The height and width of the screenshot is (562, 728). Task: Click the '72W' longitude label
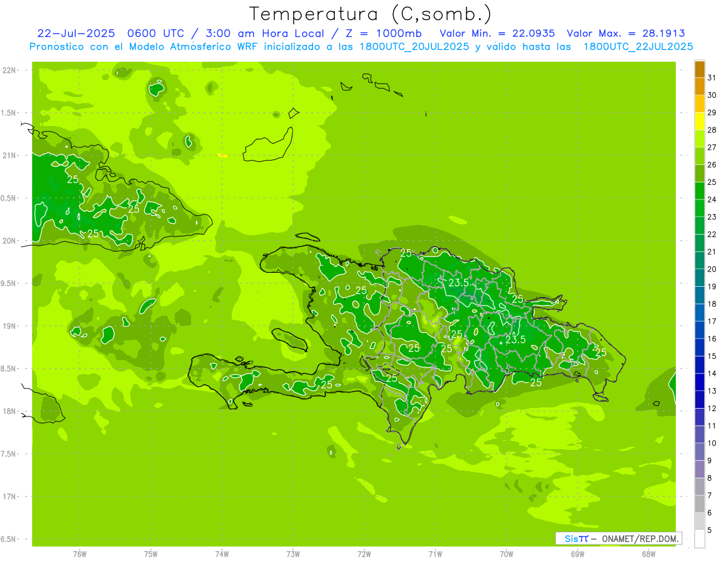(364, 554)
